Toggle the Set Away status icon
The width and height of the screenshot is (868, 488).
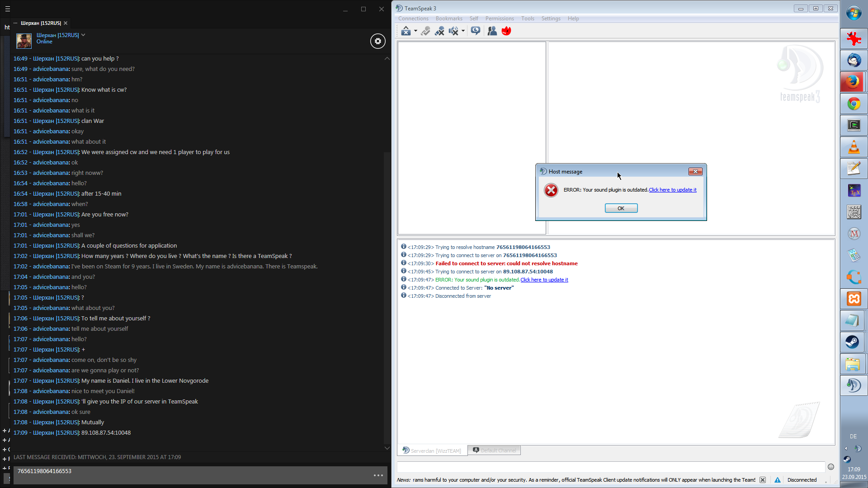(x=406, y=31)
